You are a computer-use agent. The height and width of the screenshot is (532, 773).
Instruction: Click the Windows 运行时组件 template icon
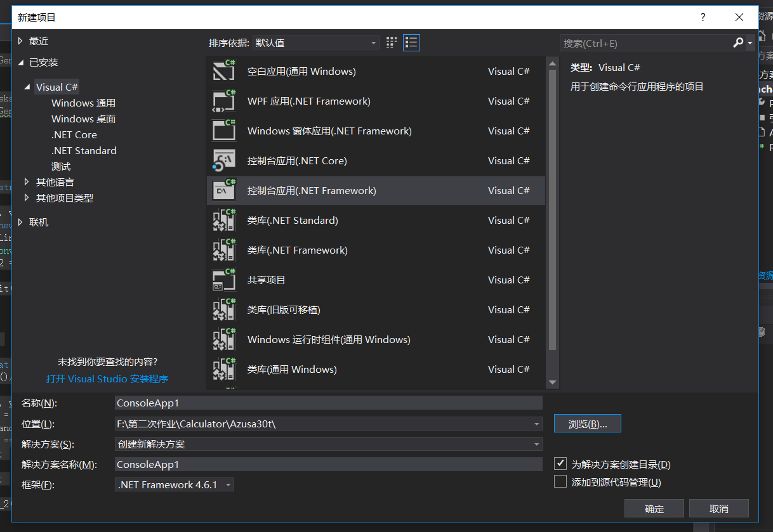click(x=224, y=339)
